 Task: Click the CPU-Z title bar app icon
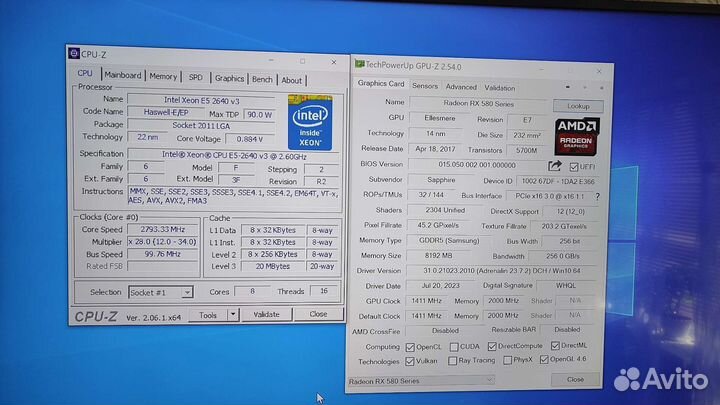(x=73, y=53)
